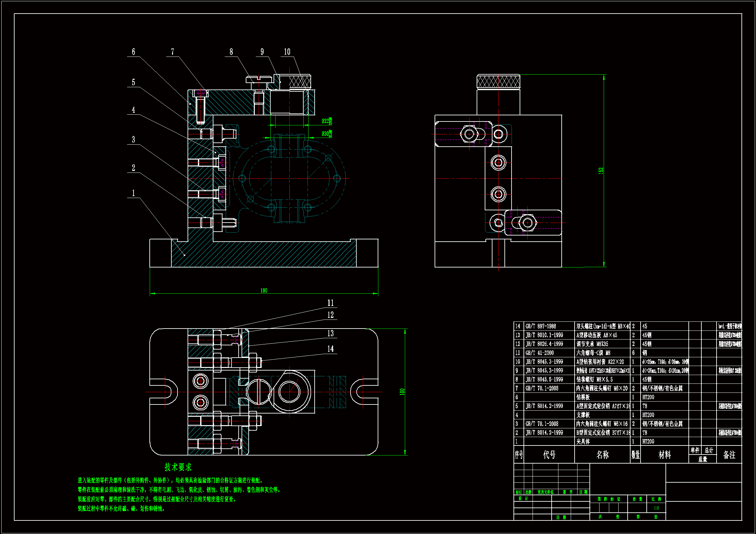
Task: Select the GB/T 897-1988 code cell
Action: (x=541, y=326)
